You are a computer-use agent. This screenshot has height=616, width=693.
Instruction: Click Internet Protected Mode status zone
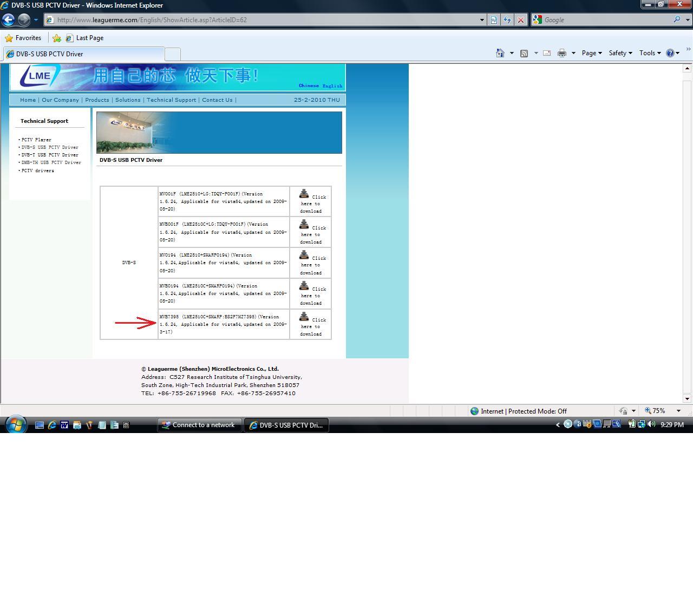518,411
